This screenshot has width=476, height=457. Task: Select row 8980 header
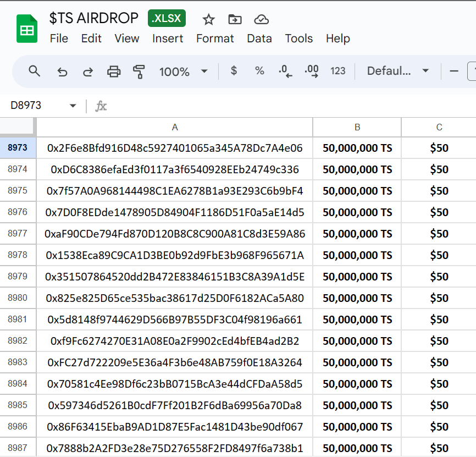[18, 298]
